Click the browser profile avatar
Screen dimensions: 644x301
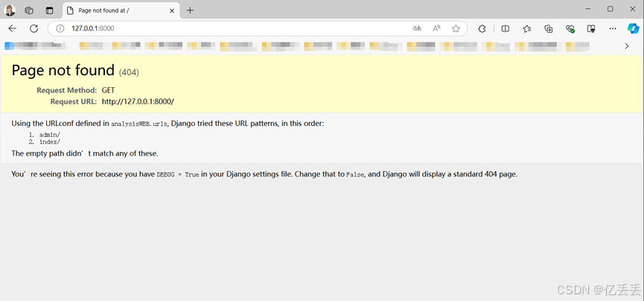click(x=10, y=10)
